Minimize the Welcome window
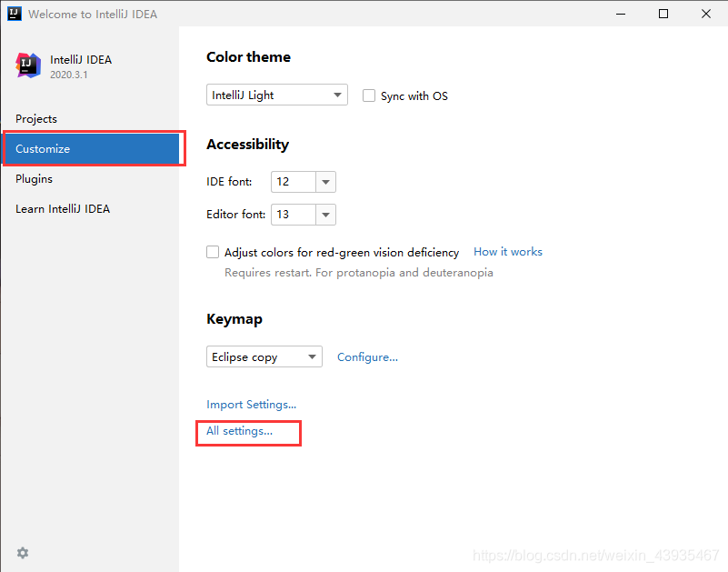This screenshot has width=728, height=572. (621, 14)
